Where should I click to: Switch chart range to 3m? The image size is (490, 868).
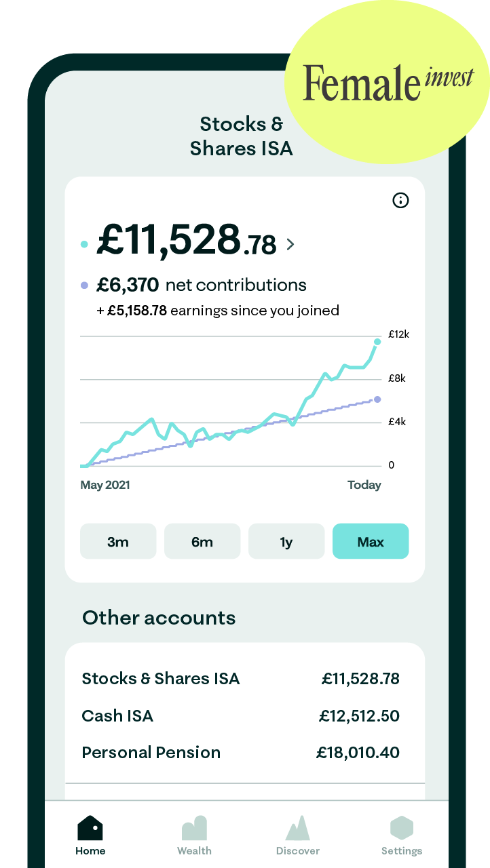coord(118,541)
